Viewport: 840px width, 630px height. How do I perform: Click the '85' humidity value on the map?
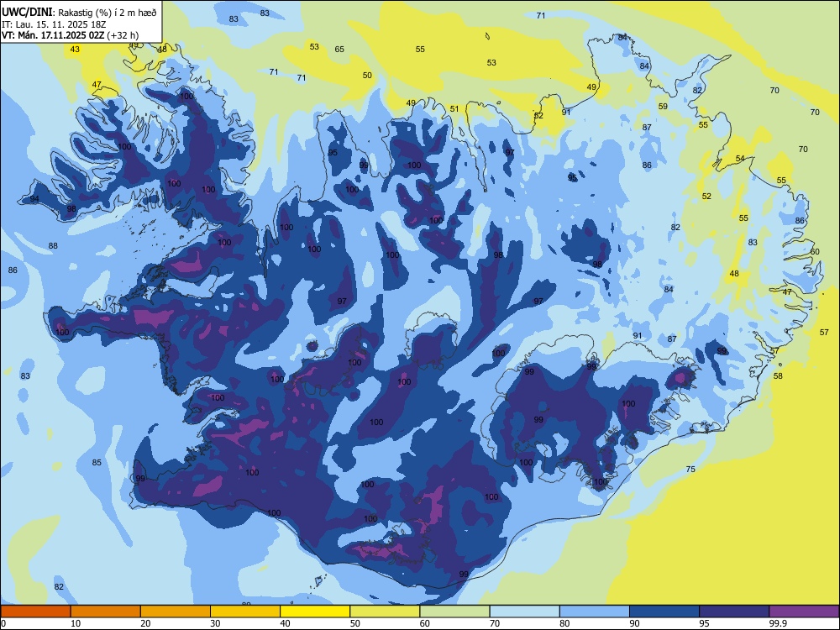(x=97, y=462)
